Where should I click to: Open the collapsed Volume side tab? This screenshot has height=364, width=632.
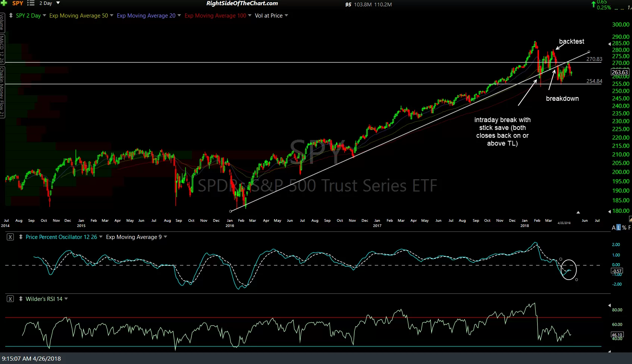coord(2,22)
